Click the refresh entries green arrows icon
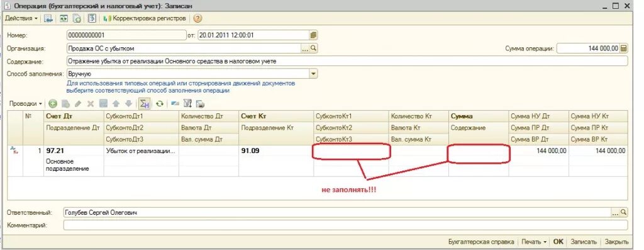 [159, 104]
